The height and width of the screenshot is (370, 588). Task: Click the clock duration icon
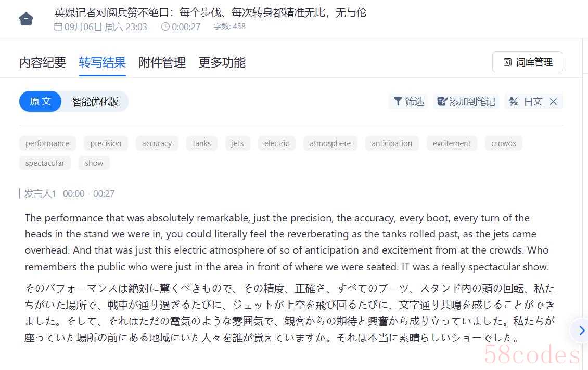click(x=165, y=27)
